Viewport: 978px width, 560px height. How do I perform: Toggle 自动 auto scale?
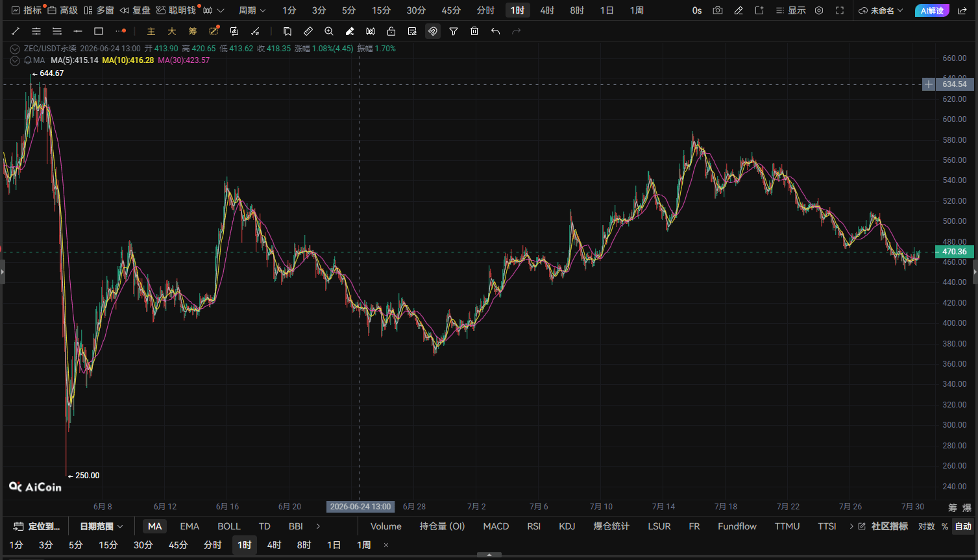[963, 526]
